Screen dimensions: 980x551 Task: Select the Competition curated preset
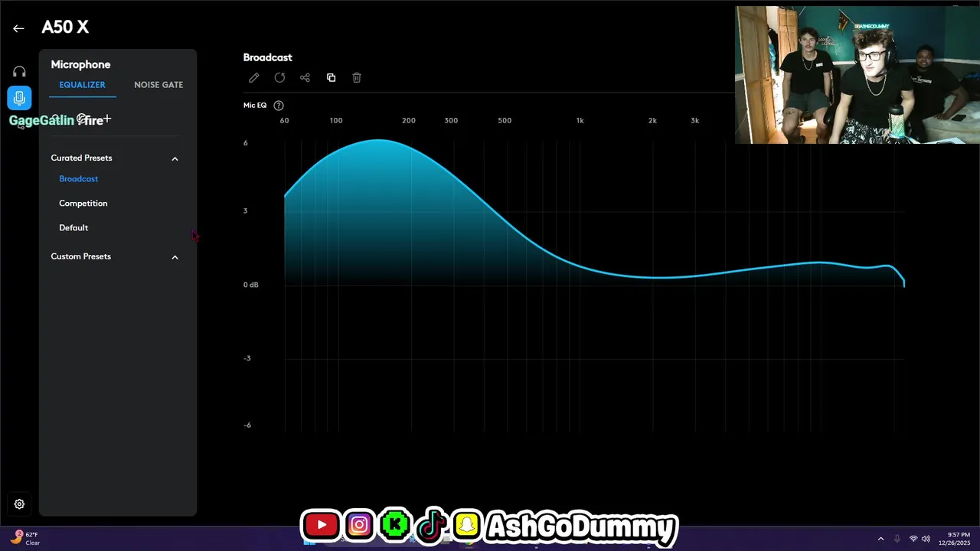point(83,204)
